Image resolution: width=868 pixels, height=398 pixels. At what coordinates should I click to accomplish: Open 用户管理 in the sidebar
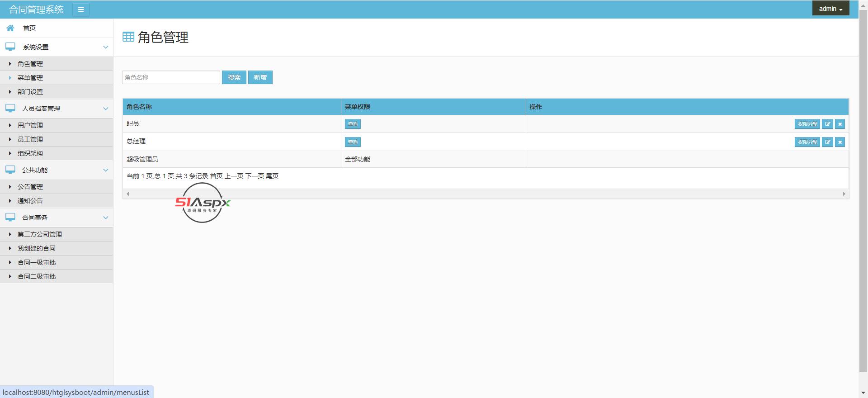tap(57, 125)
